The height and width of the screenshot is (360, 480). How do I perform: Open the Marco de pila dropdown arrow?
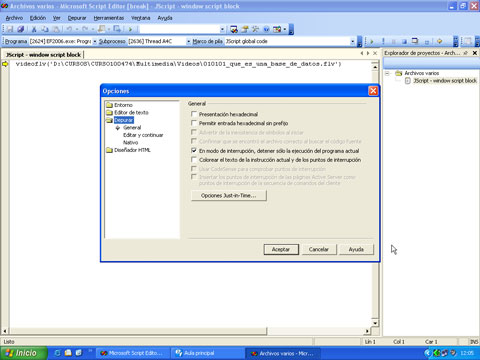click(353, 41)
